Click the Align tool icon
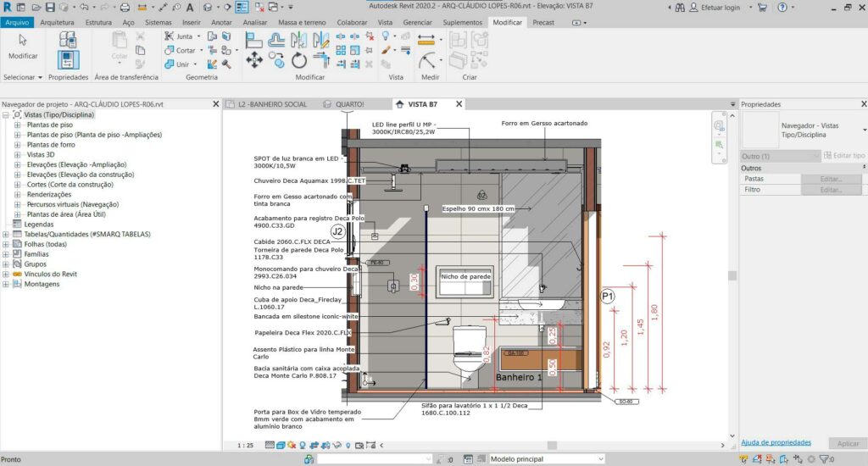This screenshot has height=466, width=868. coord(253,40)
